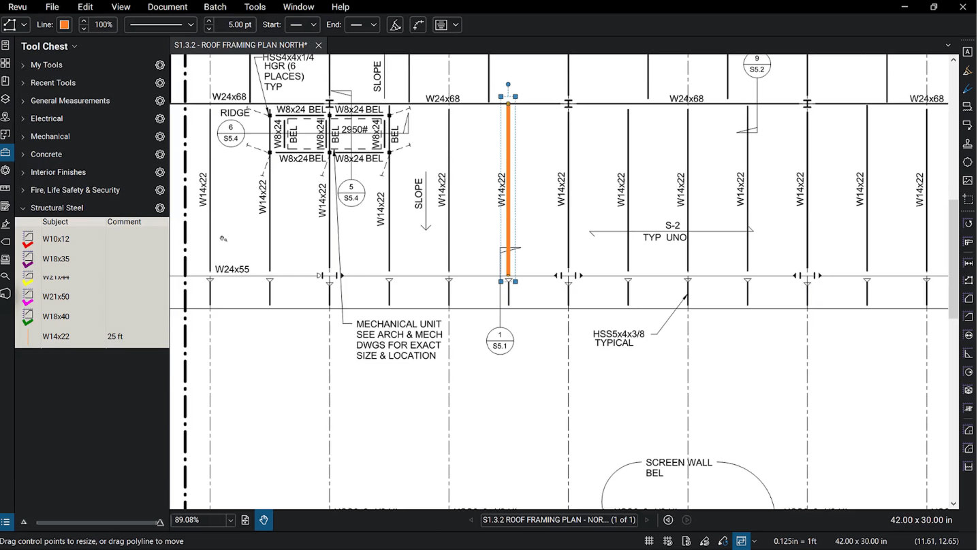Open the Tool Chest briefcase icon in left sidebar
Screen dimensions: 980x550
[5, 152]
